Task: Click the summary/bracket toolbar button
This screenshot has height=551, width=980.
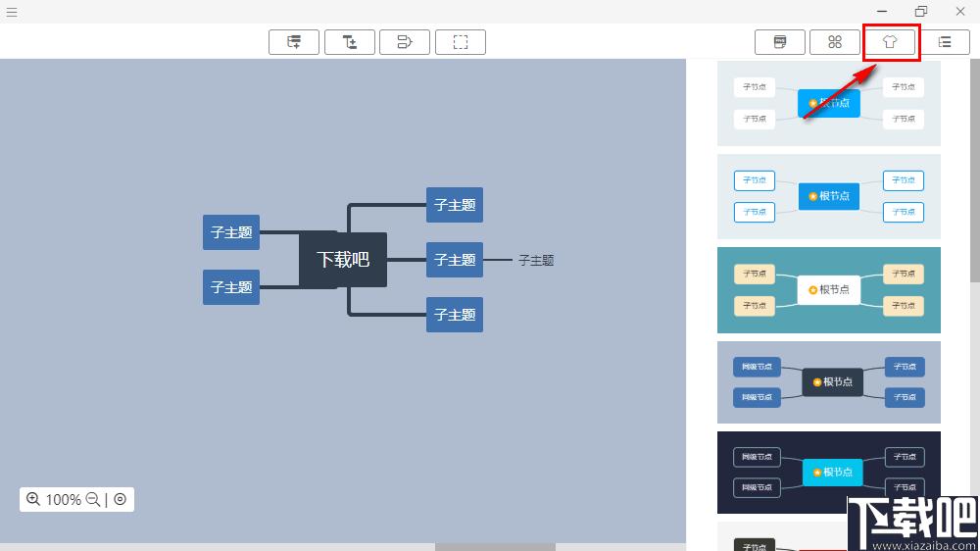Action: tap(405, 42)
